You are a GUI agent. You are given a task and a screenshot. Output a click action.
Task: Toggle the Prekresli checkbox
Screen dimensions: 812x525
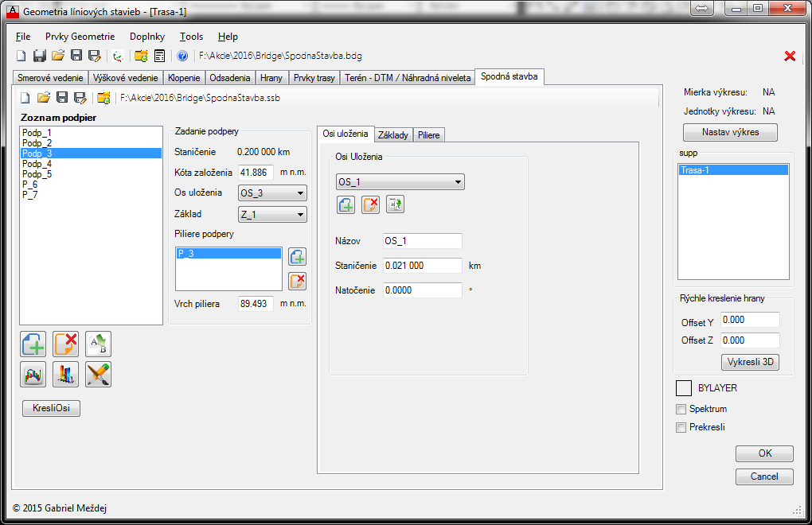(681, 427)
